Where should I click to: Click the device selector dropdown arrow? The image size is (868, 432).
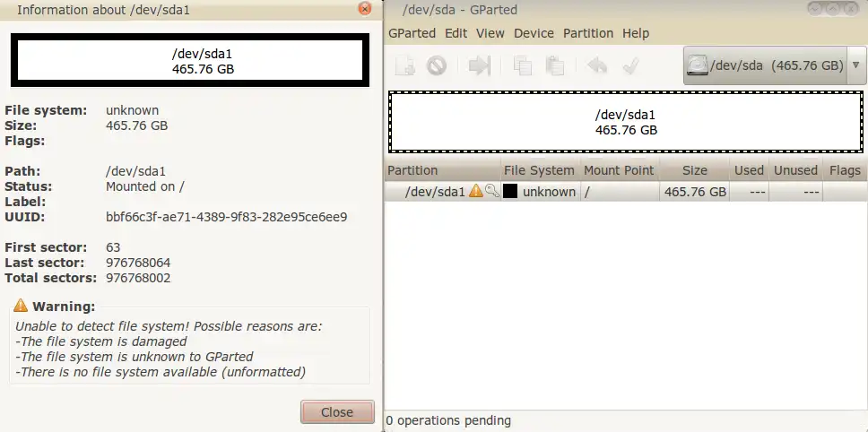(x=857, y=65)
